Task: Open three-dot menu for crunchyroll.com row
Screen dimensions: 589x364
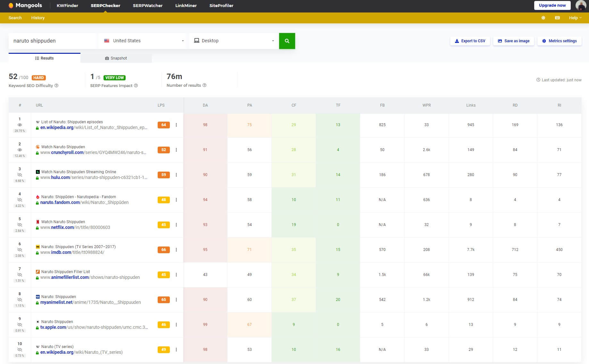Action: [176, 150]
